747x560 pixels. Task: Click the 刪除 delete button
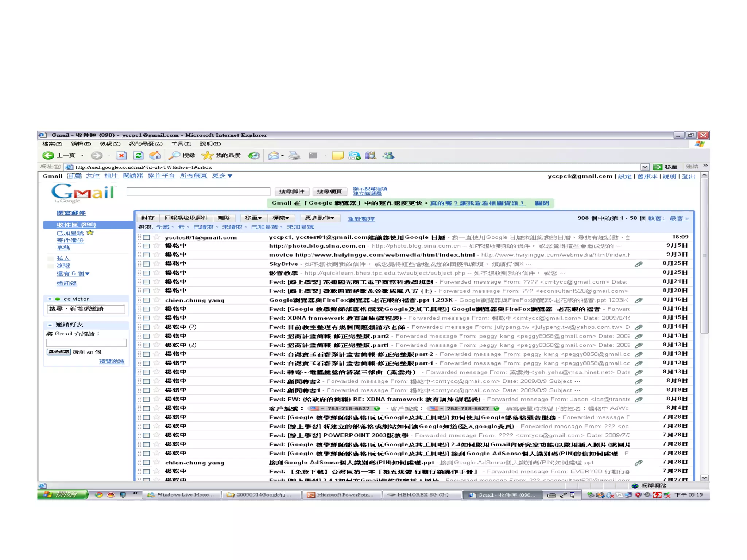pos(224,218)
